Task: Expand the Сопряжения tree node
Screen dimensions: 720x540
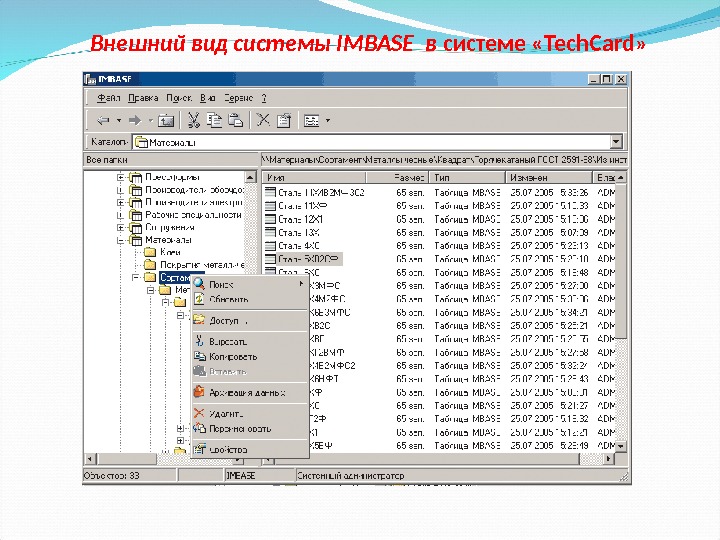Action: click(120, 227)
